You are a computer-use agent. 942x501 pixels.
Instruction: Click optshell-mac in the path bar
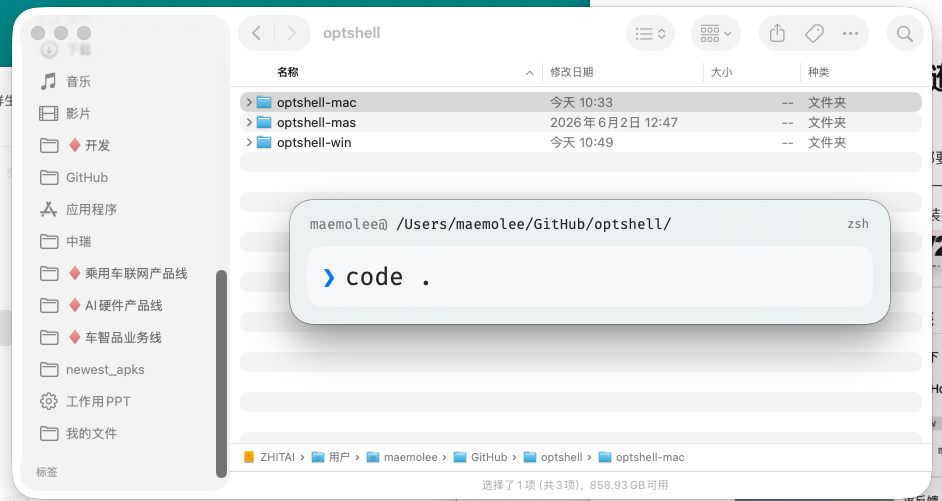click(x=642, y=458)
